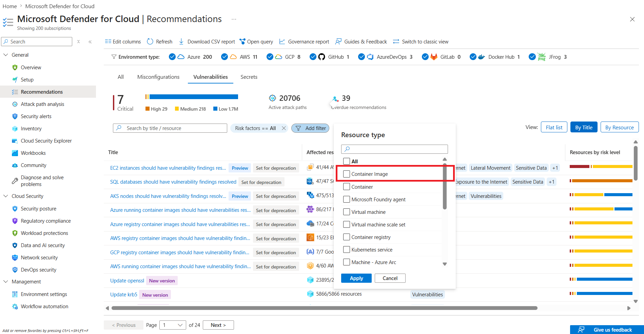Open the Setup icon in sidebar
The height and width of the screenshot is (334, 644).
15,79
